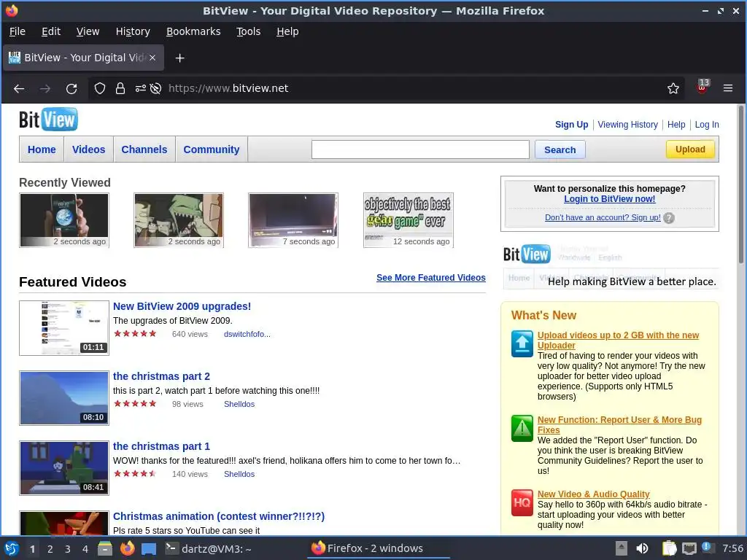The height and width of the screenshot is (560, 747).
Task: Open the Firefox hamburger application menu
Action: tap(728, 88)
